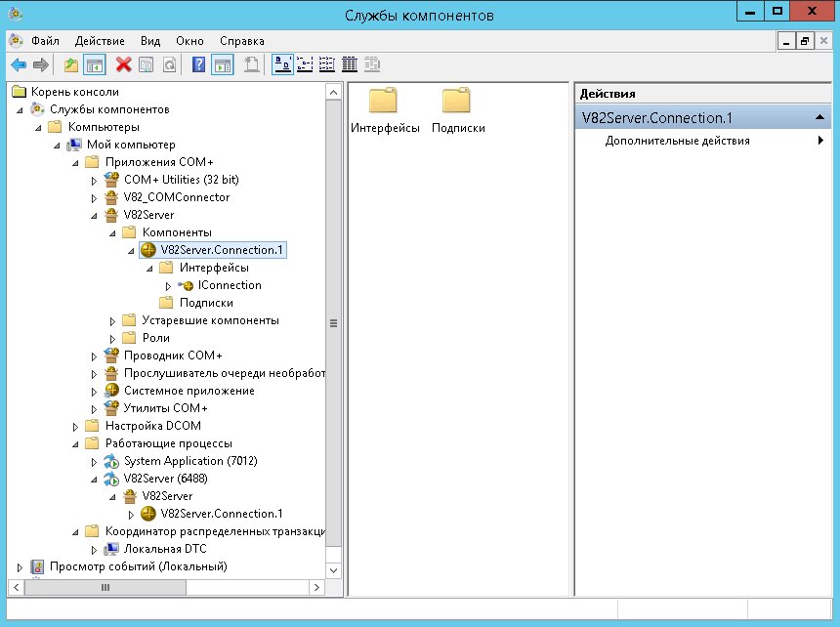
Task: Click the tree's vertical scrollbar down arrow
Action: pos(333,570)
